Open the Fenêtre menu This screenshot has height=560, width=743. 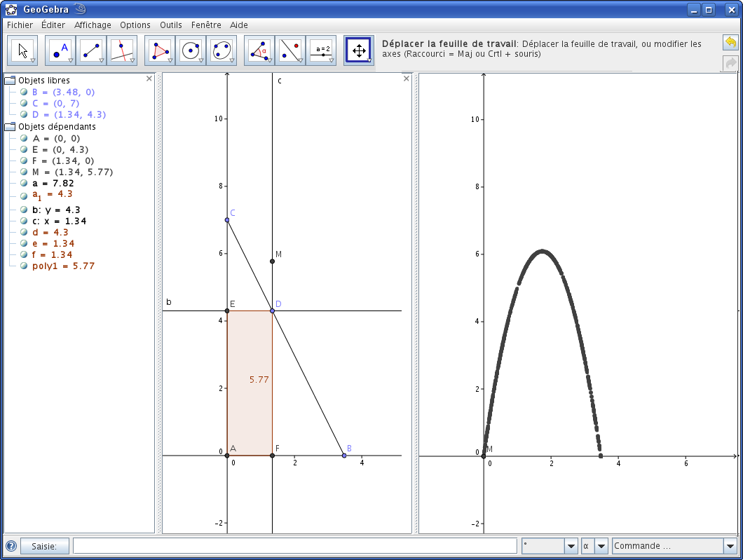point(206,25)
